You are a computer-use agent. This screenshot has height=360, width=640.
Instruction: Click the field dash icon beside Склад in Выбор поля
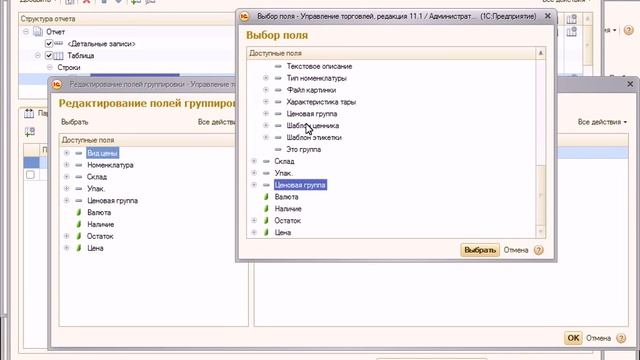click(x=266, y=161)
